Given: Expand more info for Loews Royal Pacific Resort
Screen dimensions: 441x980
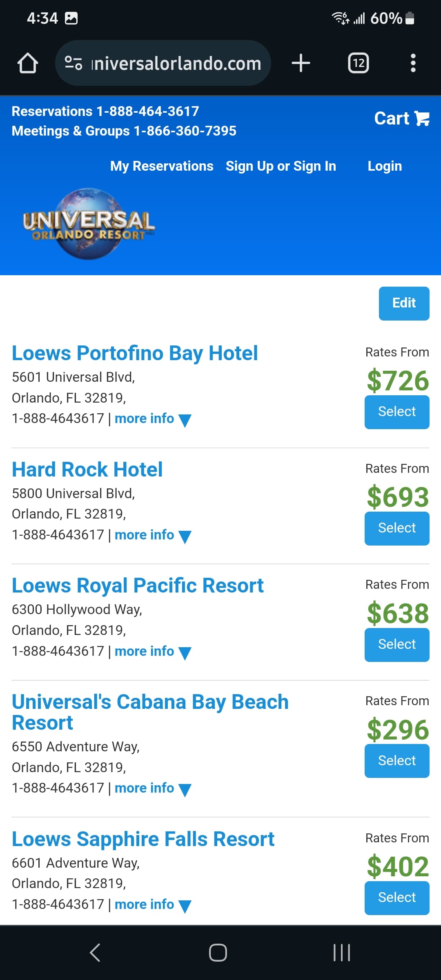Looking at the screenshot, I should pos(153,652).
